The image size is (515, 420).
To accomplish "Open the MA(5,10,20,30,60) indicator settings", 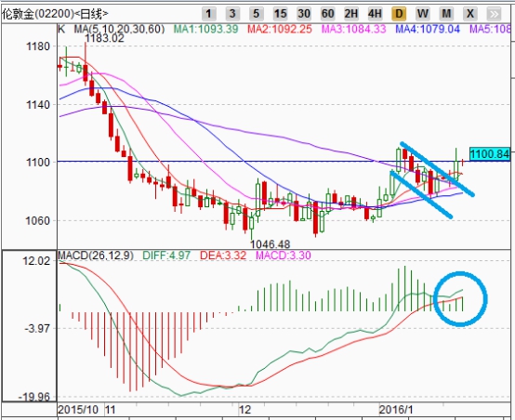I will click(x=119, y=29).
